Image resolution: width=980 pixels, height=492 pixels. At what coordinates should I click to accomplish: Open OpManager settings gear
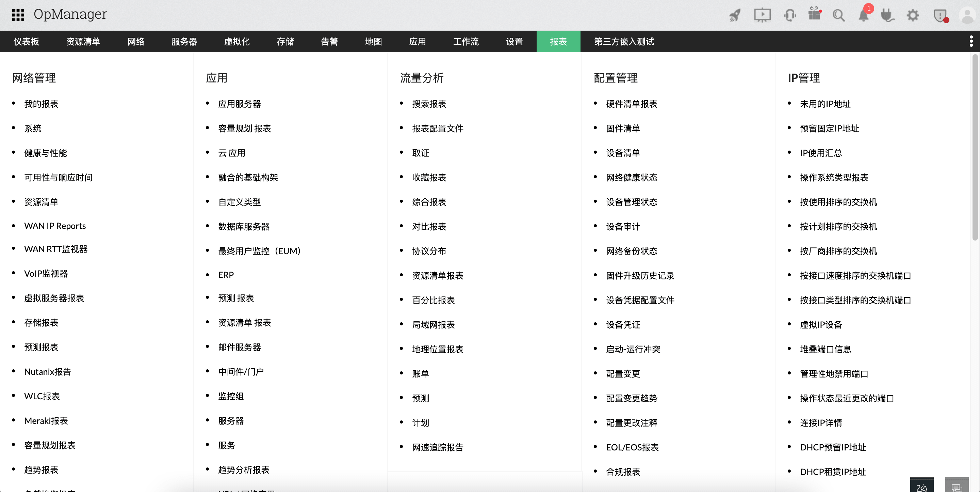(x=913, y=15)
